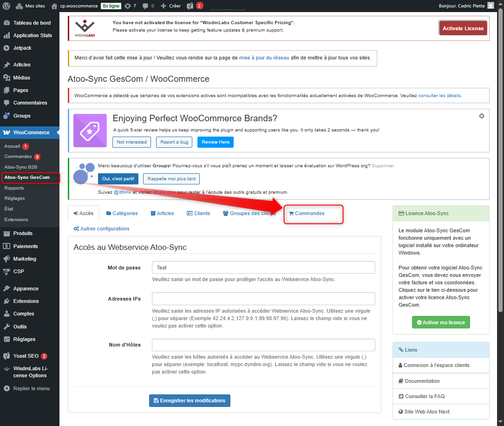Open Atoo-Sync B2B submenu
Screen dimensions: 504x426
click(20, 167)
